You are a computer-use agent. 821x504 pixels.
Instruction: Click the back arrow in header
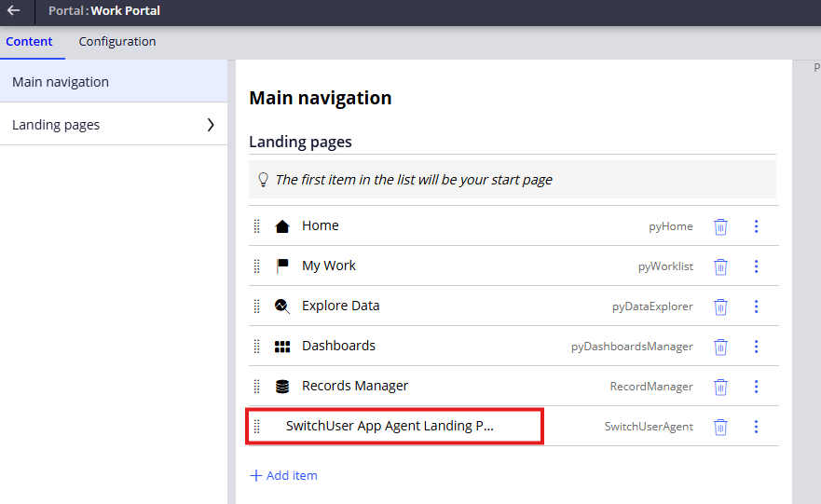tap(14, 11)
